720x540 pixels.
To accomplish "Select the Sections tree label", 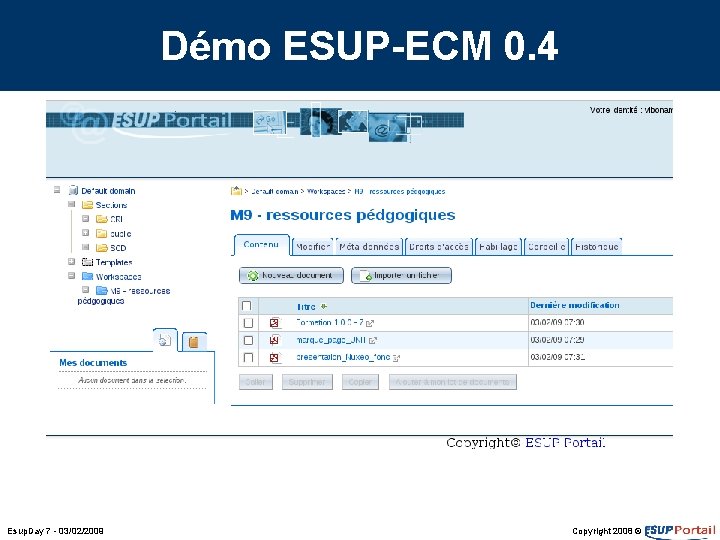I will (111, 205).
